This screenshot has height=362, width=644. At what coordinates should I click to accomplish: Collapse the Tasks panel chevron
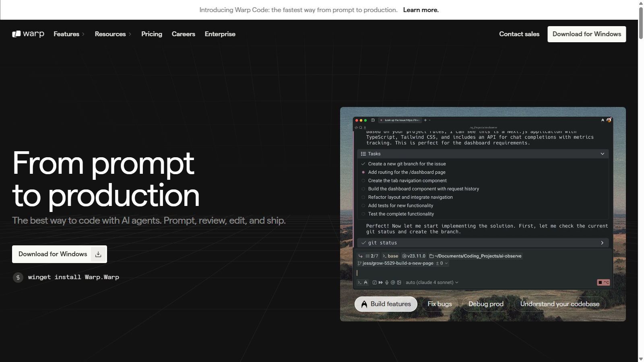click(602, 154)
